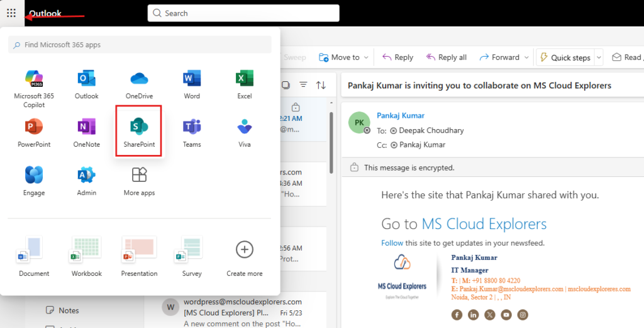Screen dimensions: 644x328
Task: Expand the Move to dropdown arrow
Action: coord(366,57)
